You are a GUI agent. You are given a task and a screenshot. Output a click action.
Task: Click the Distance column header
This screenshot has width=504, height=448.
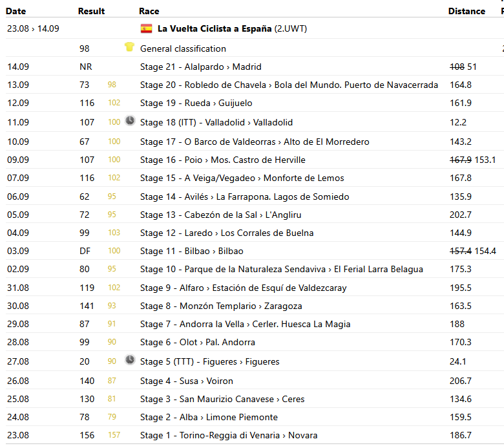467,11
